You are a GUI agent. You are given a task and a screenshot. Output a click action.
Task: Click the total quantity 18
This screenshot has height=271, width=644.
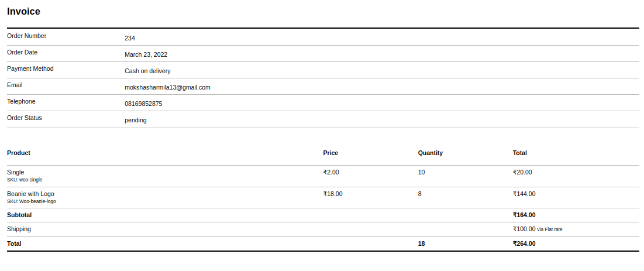(421, 244)
